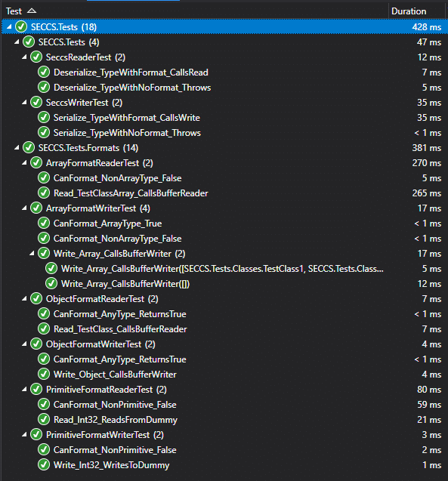Select the Write_Int32_WritesToDummy test
The width and height of the screenshot is (448, 481).
pos(111,465)
